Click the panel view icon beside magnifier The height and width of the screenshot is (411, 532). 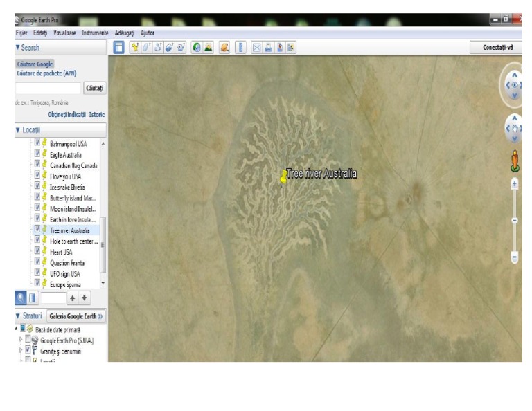(33, 298)
